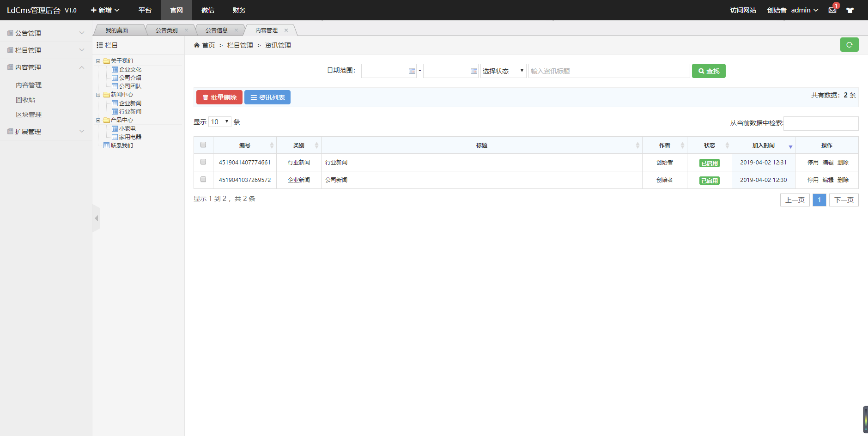Viewport: 868px width, 436px height.
Task: Click the green 查找 search button
Action: [709, 71]
